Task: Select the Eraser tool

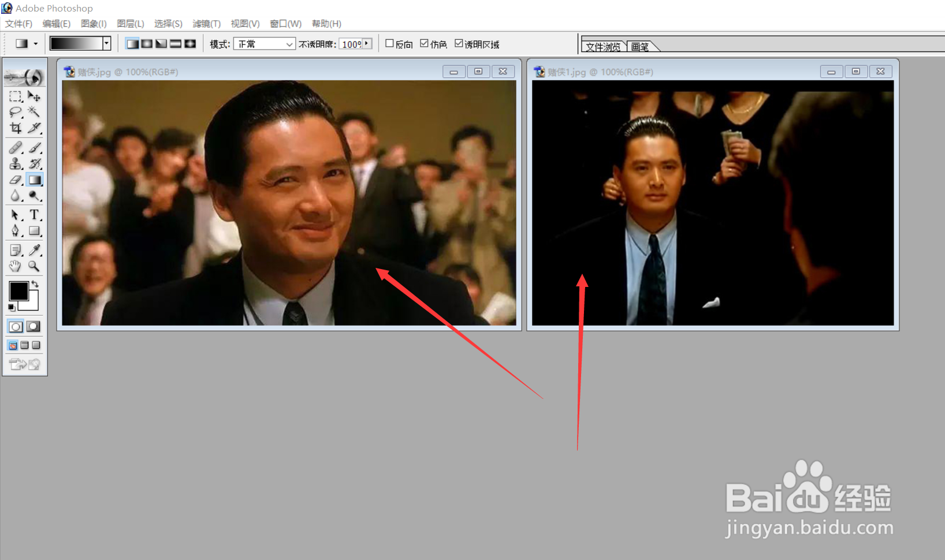Action: pos(16,180)
